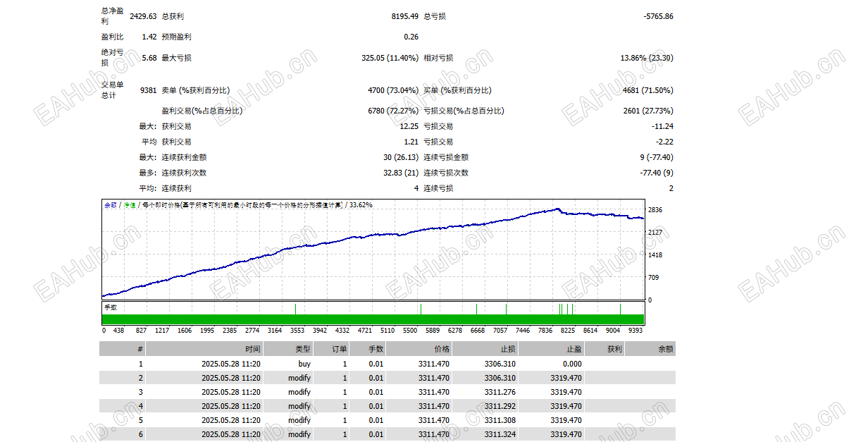Screen dimensions: 868x442
Task: Click the 9393 x-axis tick label
Action: click(635, 330)
